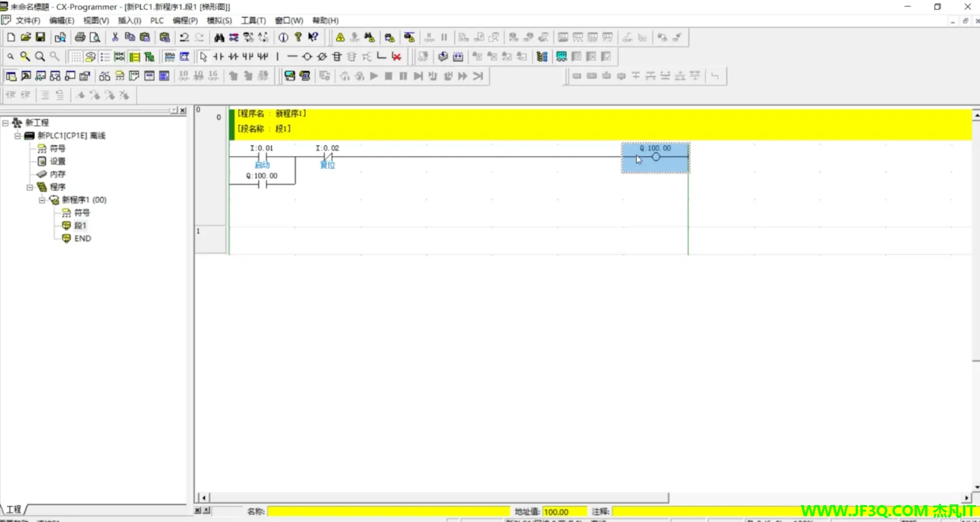Click the play button in simulation toolbar
The height and width of the screenshot is (522, 980).
tap(374, 76)
